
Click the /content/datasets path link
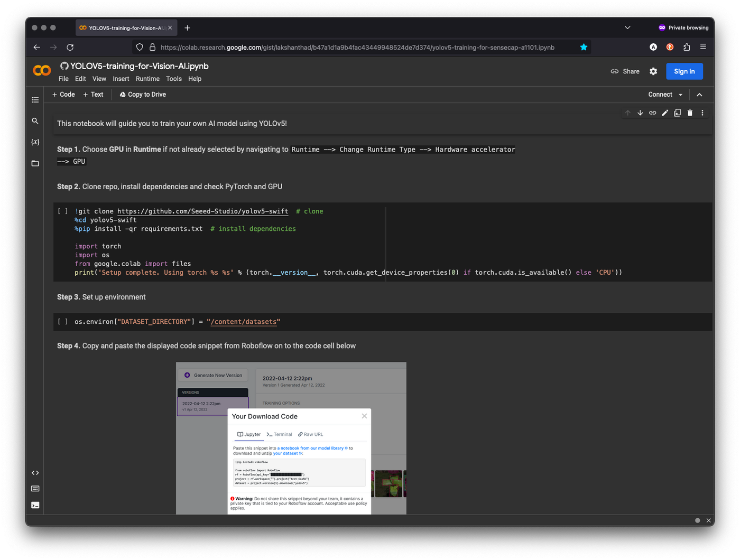[244, 322]
